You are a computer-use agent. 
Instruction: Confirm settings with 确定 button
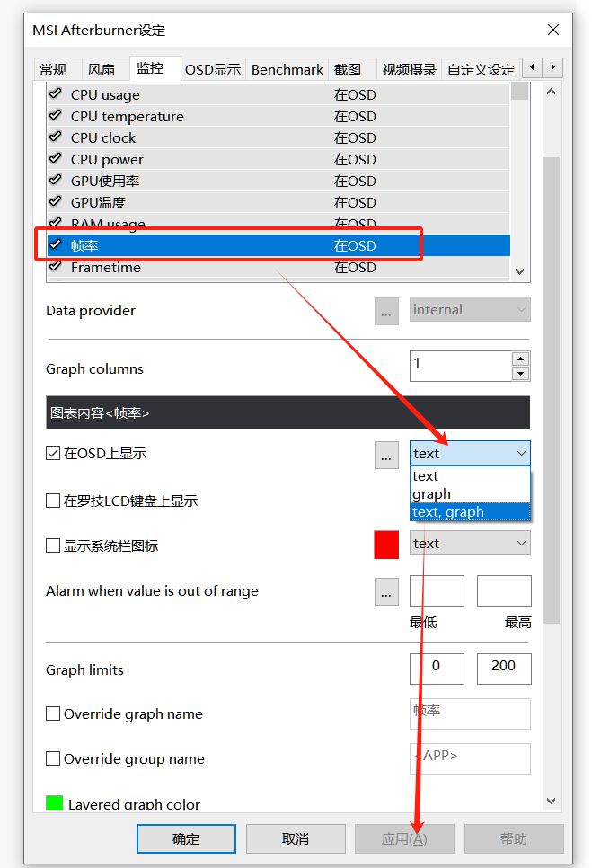point(186,838)
